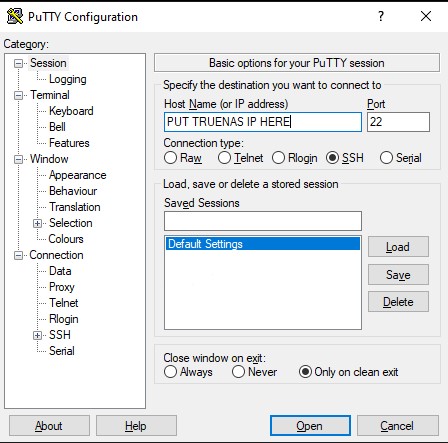Open the Window category
This screenshot has width=448, height=443.
[49, 159]
